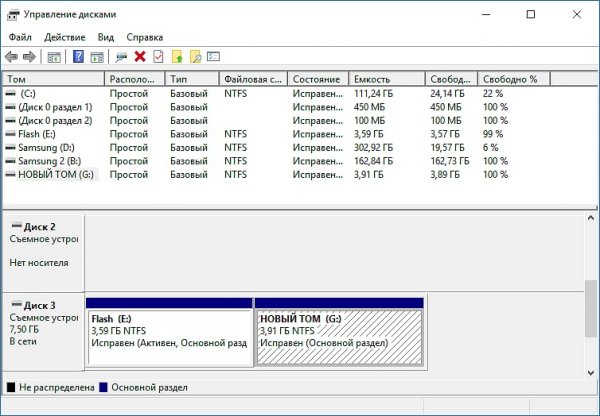Click the Back arrow toolbar icon
This screenshot has height=416, width=600.
point(11,57)
